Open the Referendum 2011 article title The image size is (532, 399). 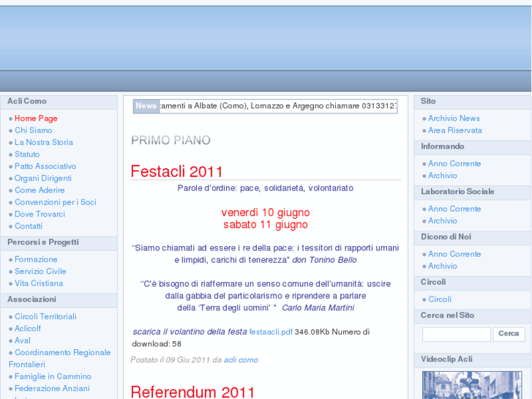(x=192, y=392)
